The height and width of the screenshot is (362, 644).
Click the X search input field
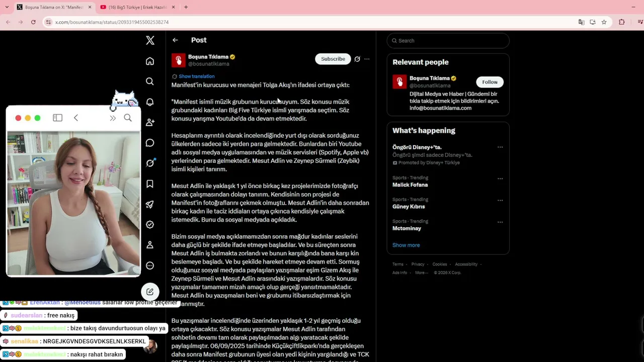click(x=448, y=41)
